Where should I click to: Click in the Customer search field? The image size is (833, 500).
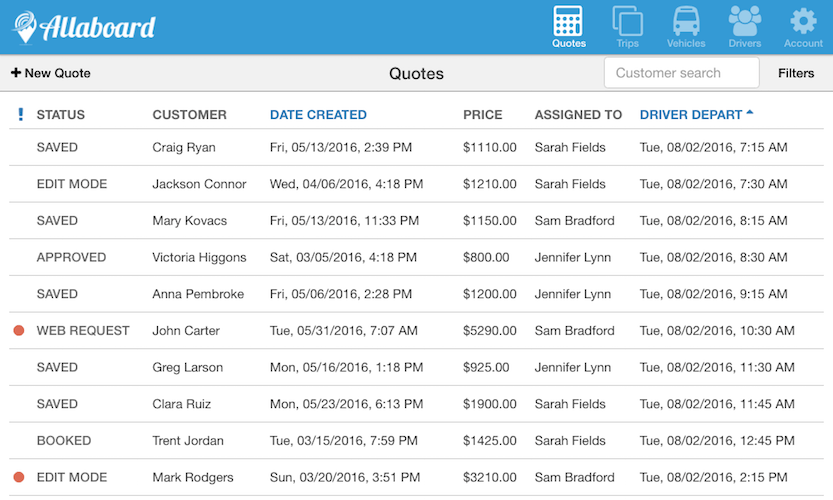(x=681, y=73)
